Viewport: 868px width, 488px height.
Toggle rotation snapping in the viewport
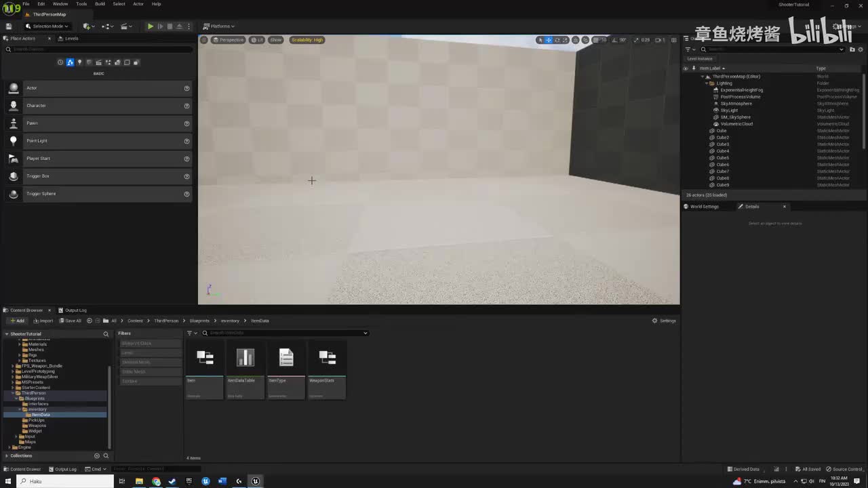click(614, 40)
